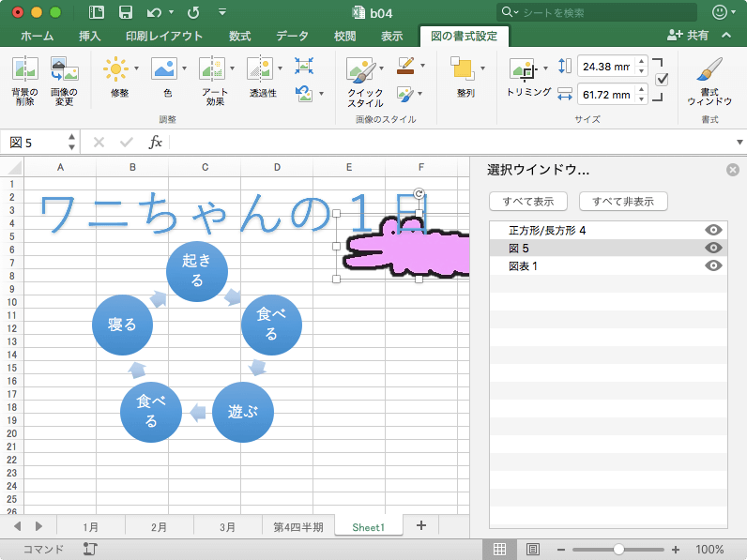The height and width of the screenshot is (560, 747).
Task: Open the Quick Styles (クイックスタイル) icon
Action: (x=361, y=70)
